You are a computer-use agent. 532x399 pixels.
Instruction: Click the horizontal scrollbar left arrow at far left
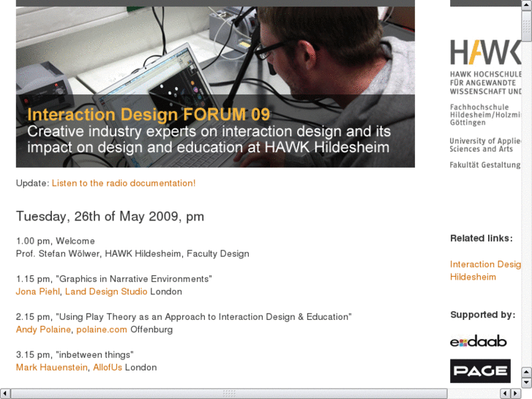[x=5, y=394]
